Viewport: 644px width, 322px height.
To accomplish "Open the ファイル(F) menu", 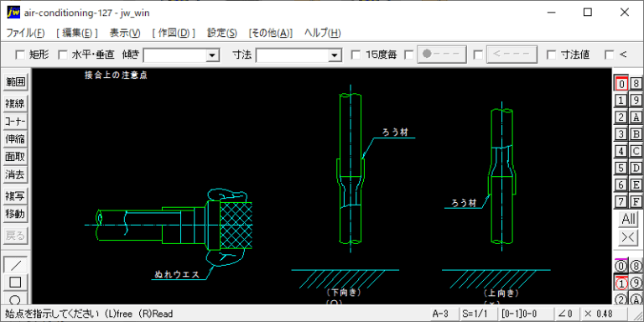I will pos(26,34).
